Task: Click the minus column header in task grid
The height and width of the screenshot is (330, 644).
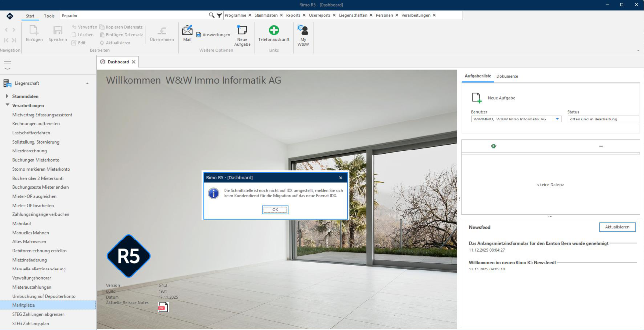Action: click(601, 146)
